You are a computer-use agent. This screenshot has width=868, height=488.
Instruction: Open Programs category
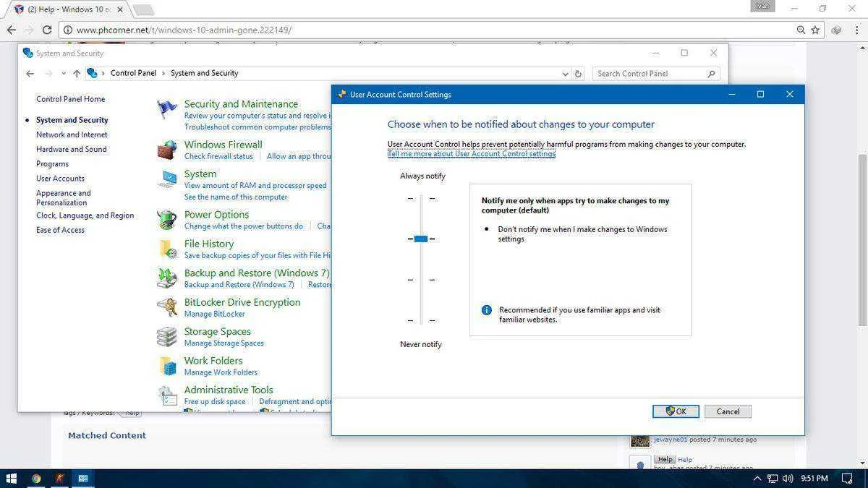(52, 164)
